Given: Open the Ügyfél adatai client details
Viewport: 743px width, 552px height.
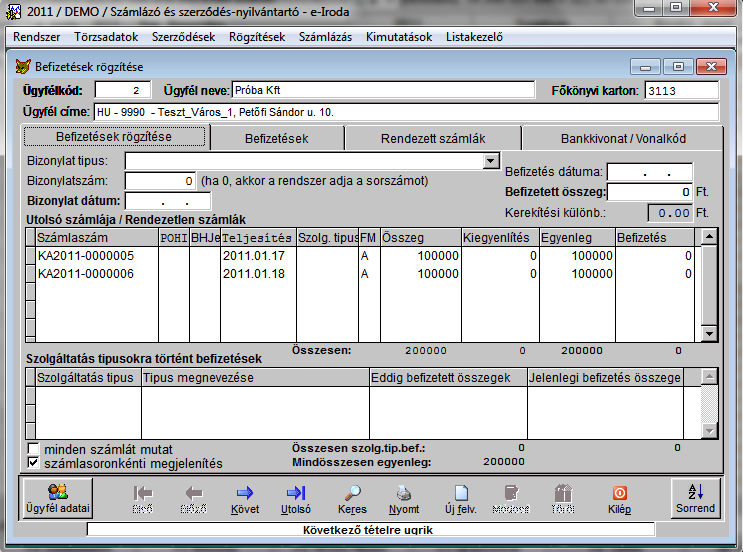Looking at the screenshot, I should coord(56,497).
